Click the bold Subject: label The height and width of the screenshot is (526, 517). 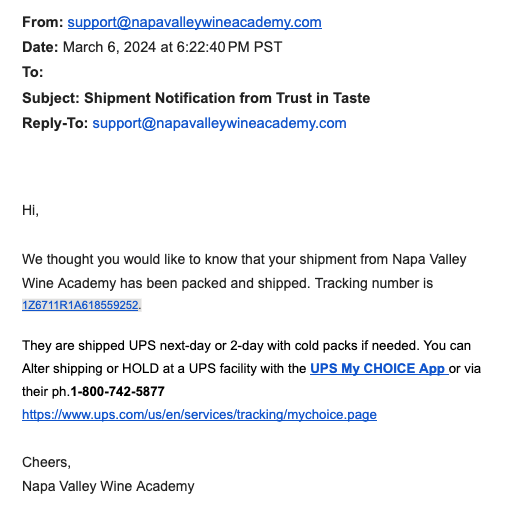coord(51,98)
